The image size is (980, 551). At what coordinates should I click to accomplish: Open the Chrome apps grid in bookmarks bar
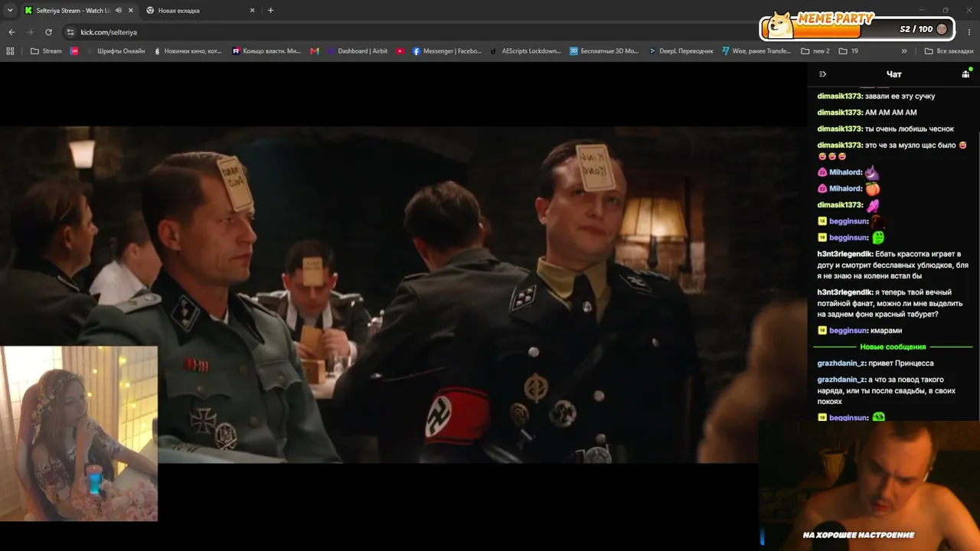tap(10, 51)
